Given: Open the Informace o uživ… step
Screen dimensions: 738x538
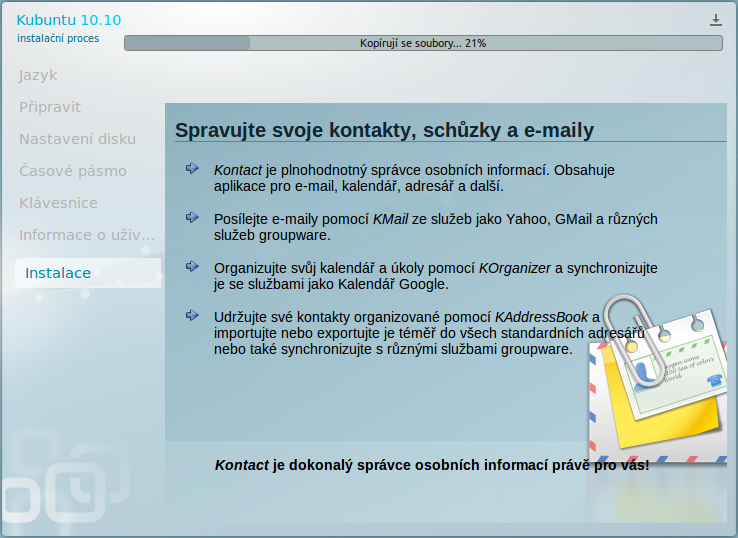Looking at the screenshot, I should (87, 235).
